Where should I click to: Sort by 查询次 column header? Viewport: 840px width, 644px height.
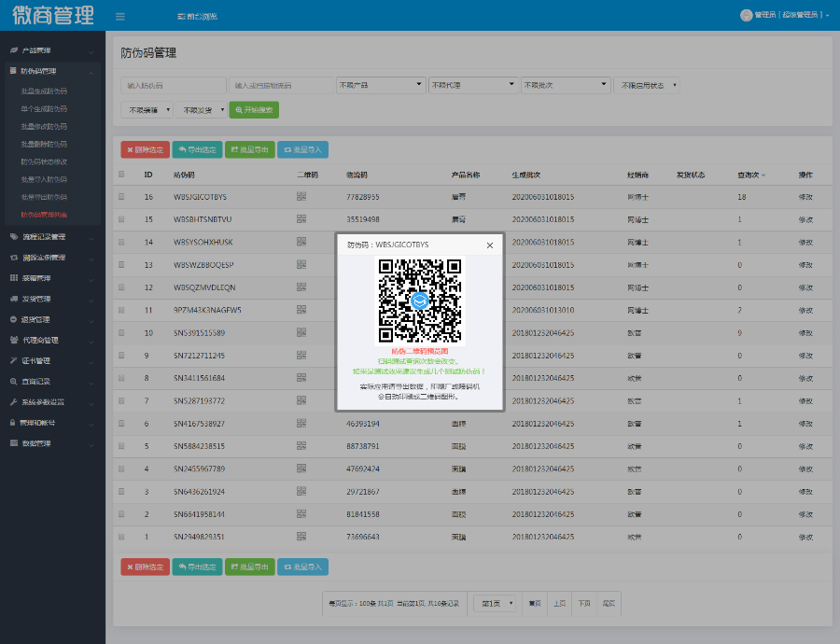pyautogui.click(x=751, y=175)
